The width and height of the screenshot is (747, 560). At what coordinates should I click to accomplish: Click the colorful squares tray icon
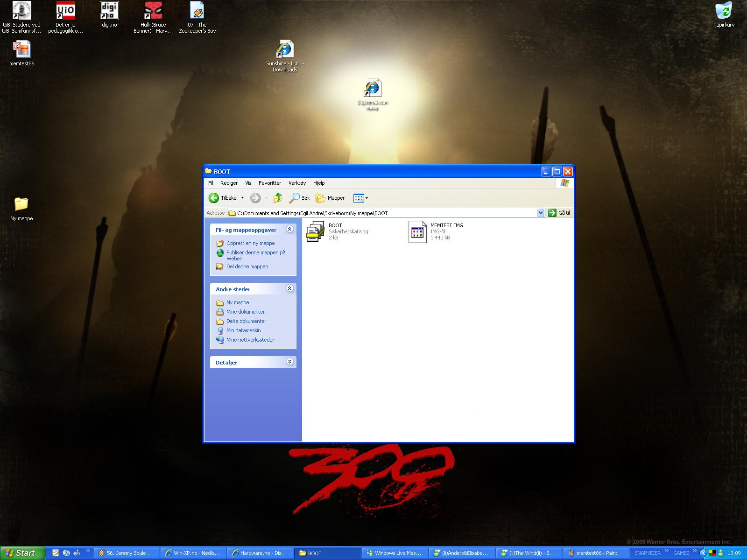[x=712, y=553]
